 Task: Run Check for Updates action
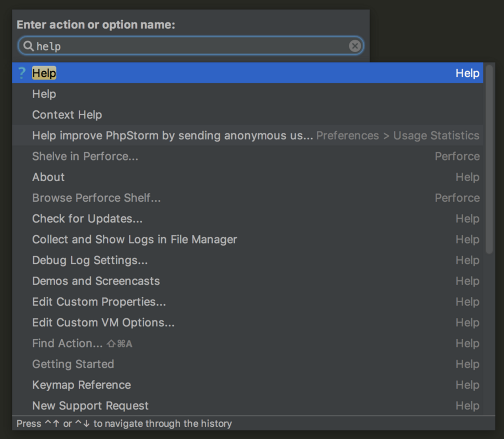coord(87,219)
